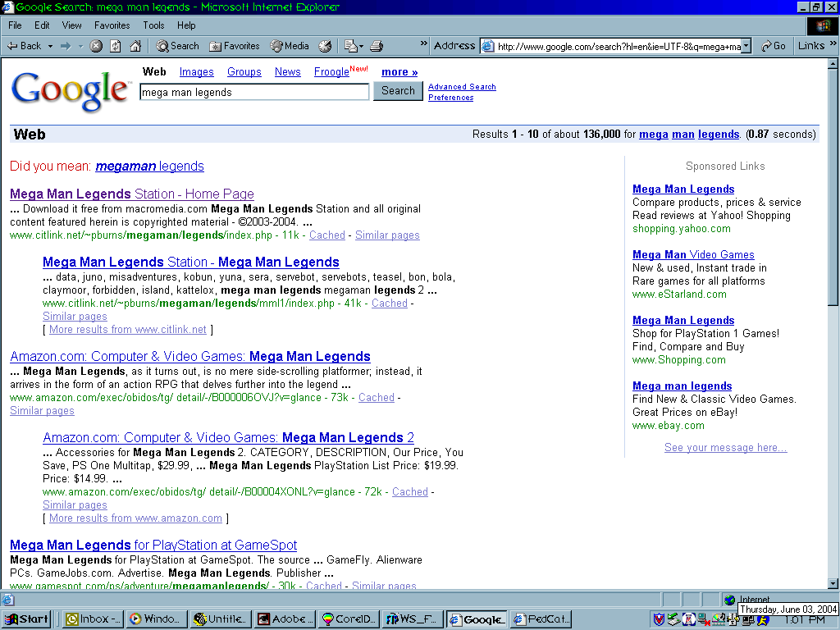Open the GameSpot Mega Man Legends result
The width and height of the screenshot is (840, 630).
153,545
